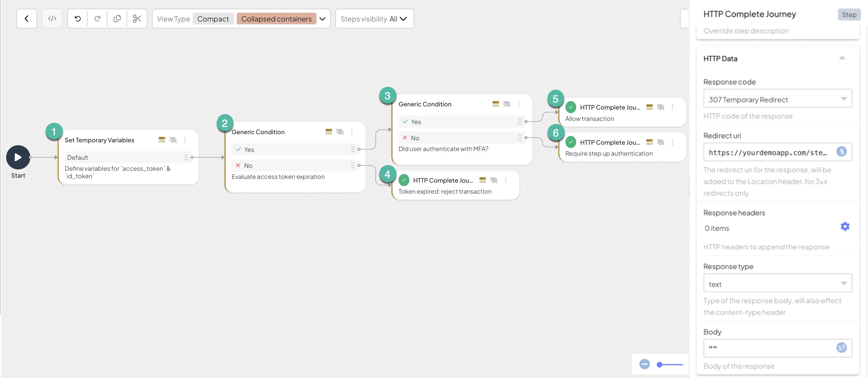
Task: Click the Redirect uri input field
Action: point(768,152)
